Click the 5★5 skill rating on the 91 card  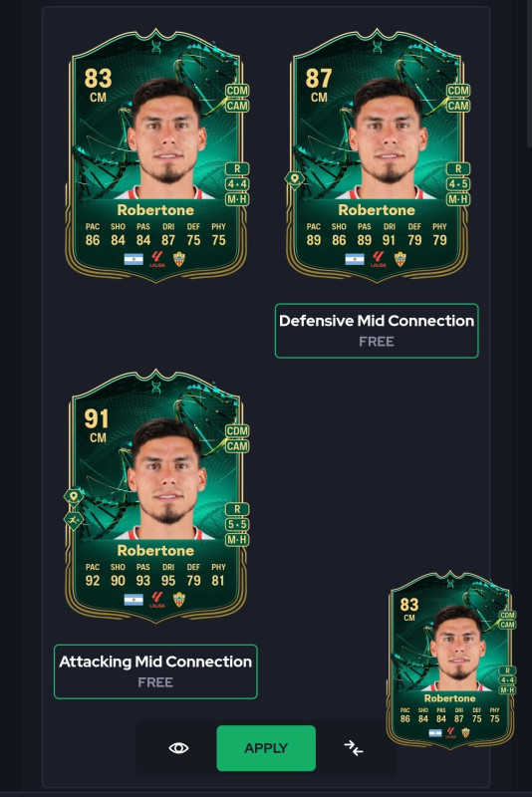click(x=237, y=525)
